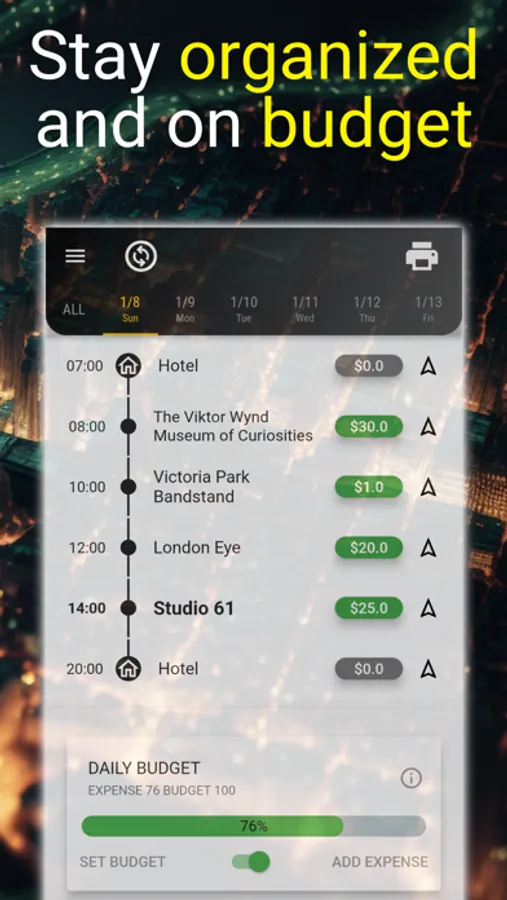Tap the sync refresh icon
Screen dimensions: 507x900
pos(141,256)
